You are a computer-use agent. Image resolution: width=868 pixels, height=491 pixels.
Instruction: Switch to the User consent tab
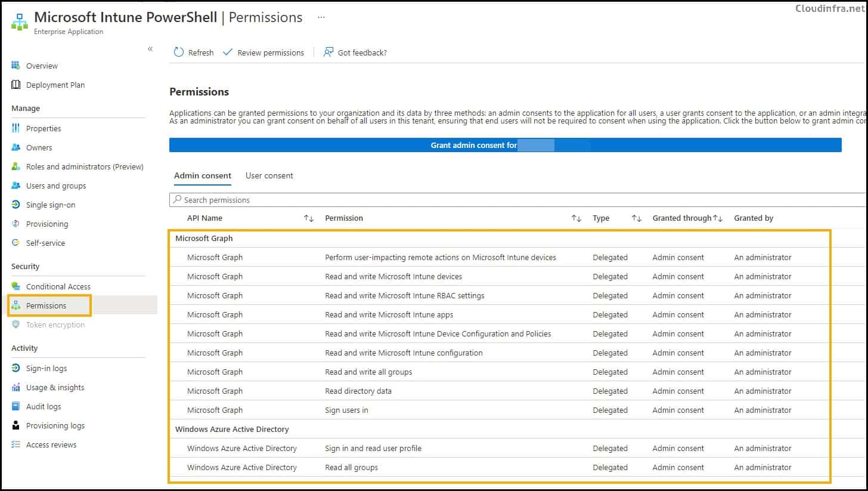269,175
